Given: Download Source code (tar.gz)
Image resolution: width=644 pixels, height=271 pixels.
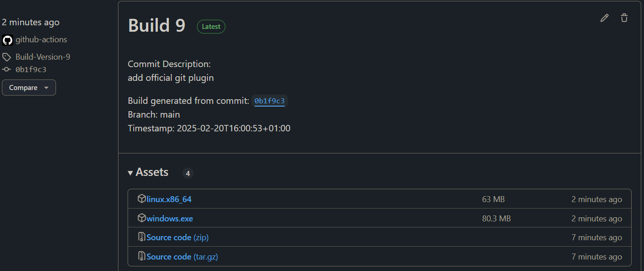Looking at the screenshot, I should (182, 257).
